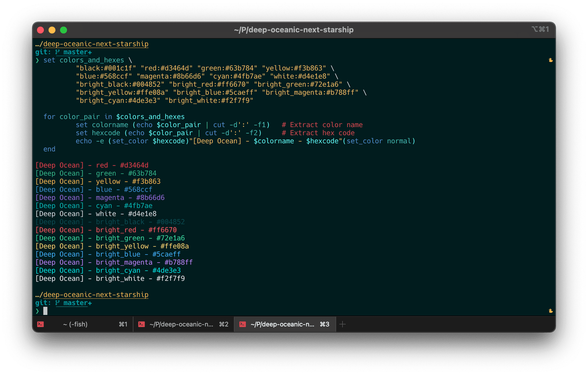Click the git branch icon in bottom prompt

coord(57,303)
